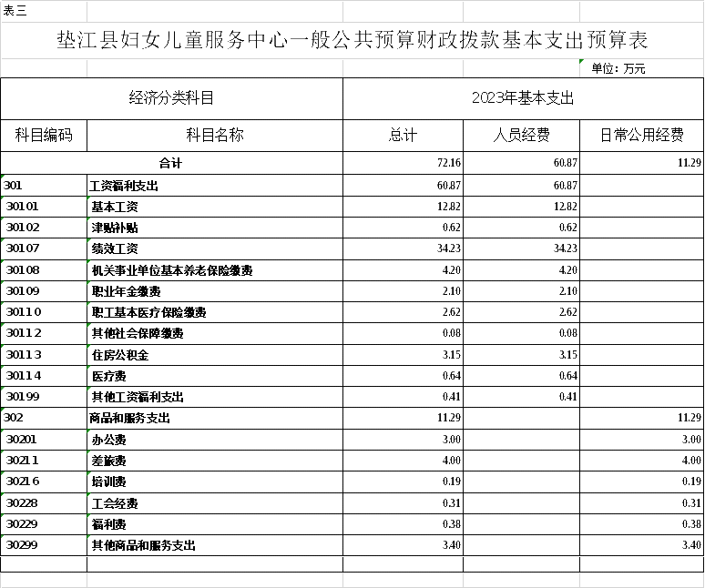
Task: Click the '职业年金缴费' cell
Action: (x=215, y=291)
